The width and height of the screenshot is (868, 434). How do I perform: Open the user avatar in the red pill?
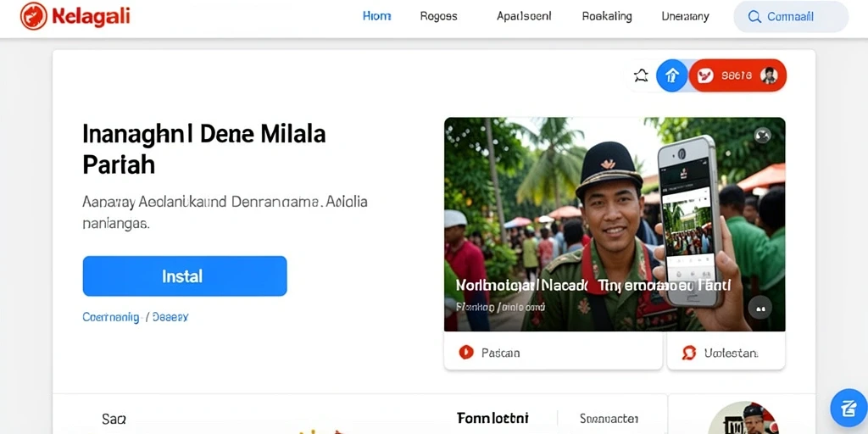point(769,75)
